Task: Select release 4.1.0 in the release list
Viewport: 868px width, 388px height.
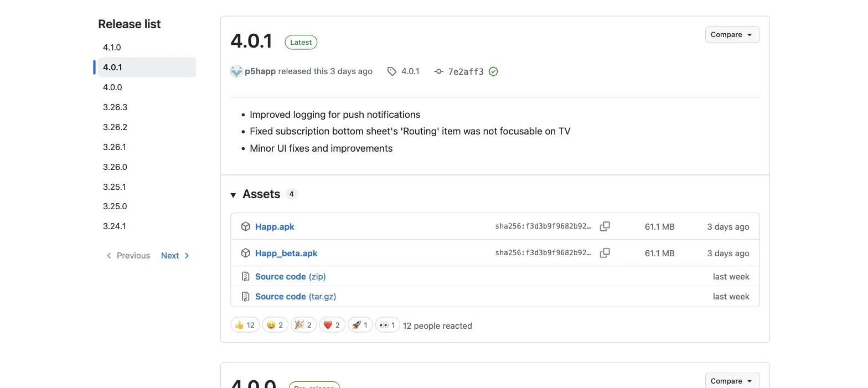Action: tap(147, 48)
